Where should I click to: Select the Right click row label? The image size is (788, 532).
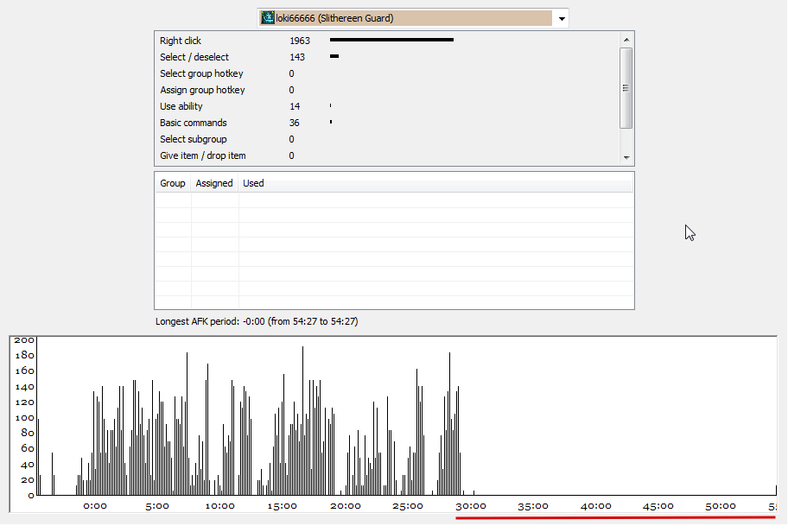181,41
